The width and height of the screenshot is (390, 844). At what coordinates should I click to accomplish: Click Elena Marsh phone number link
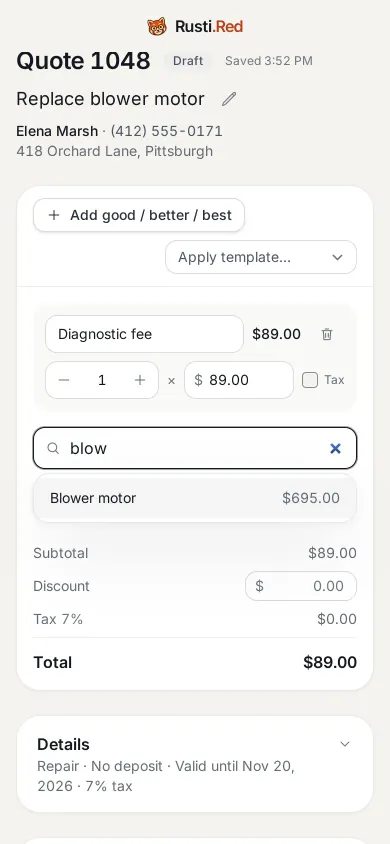point(166,131)
